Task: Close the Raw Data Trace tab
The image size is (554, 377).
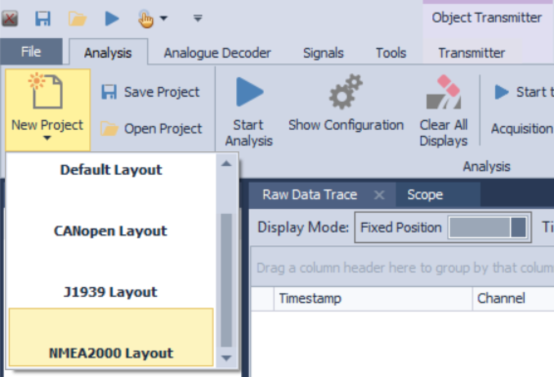Action: tap(379, 195)
